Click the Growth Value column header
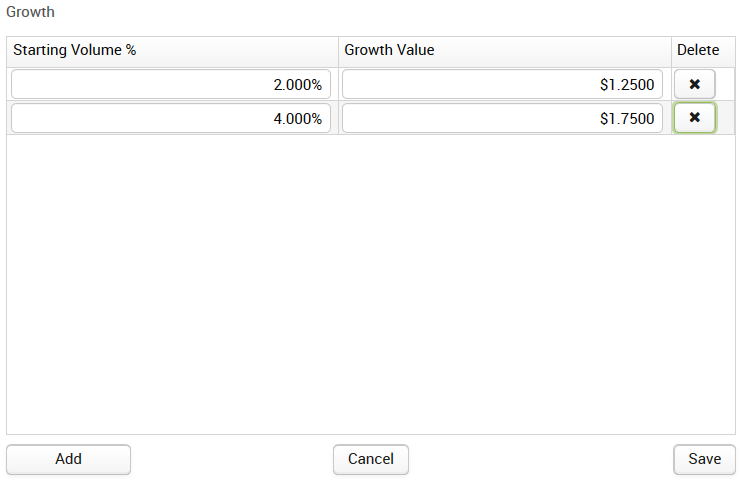This screenshot has width=742, height=484. pyautogui.click(x=504, y=50)
